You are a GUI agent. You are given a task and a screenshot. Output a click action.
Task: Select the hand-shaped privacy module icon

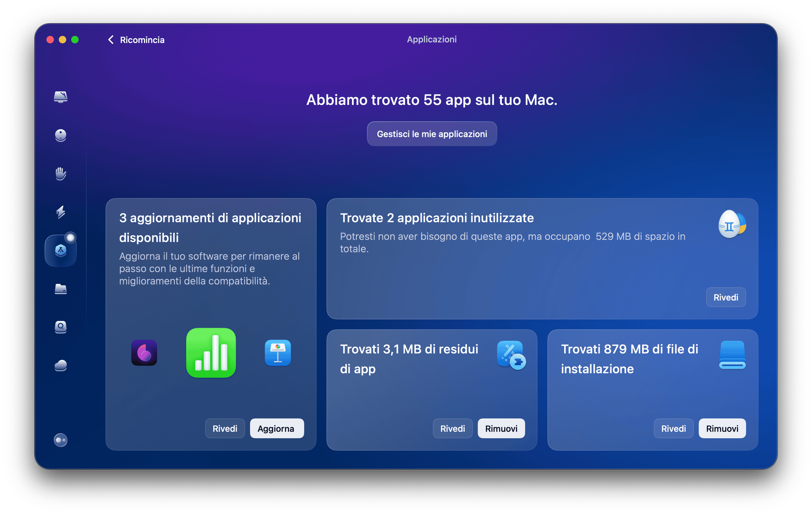coord(61,174)
